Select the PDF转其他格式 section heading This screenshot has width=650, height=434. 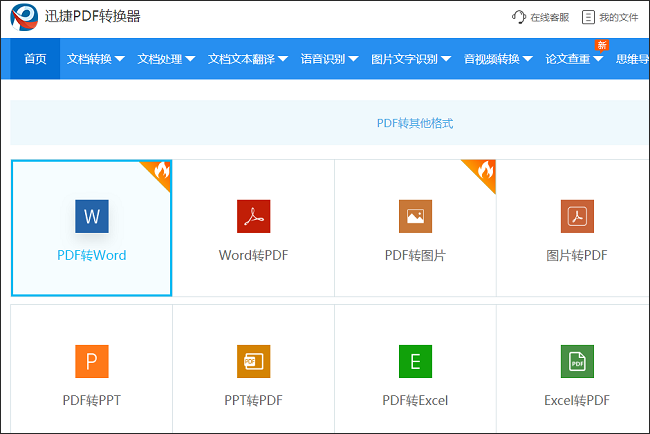pos(415,123)
